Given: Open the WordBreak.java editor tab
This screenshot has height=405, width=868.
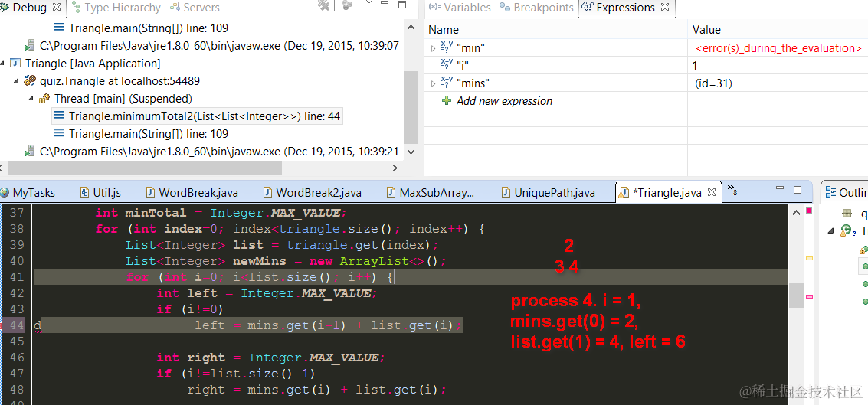Looking at the screenshot, I should (x=192, y=192).
